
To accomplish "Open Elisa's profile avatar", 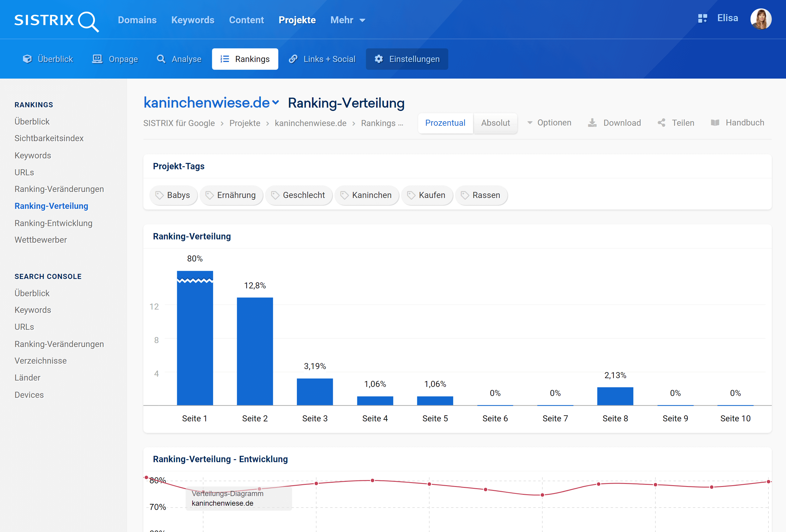I will (x=761, y=19).
